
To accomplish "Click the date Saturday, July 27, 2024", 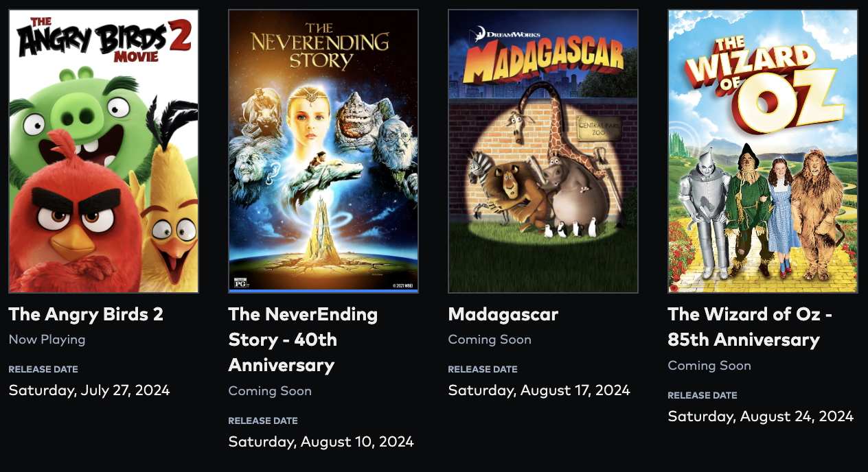I will [89, 390].
